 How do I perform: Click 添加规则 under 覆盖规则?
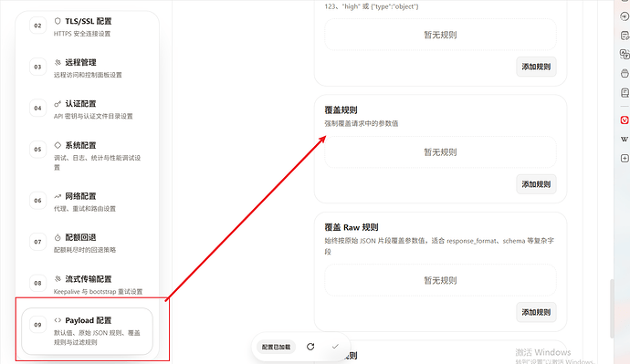pyautogui.click(x=536, y=184)
